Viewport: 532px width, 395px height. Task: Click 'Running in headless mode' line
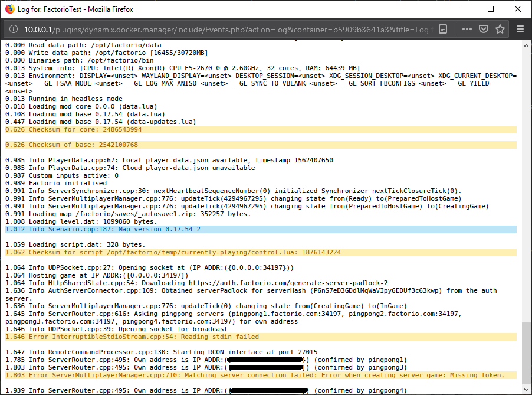(x=64, y=99)
